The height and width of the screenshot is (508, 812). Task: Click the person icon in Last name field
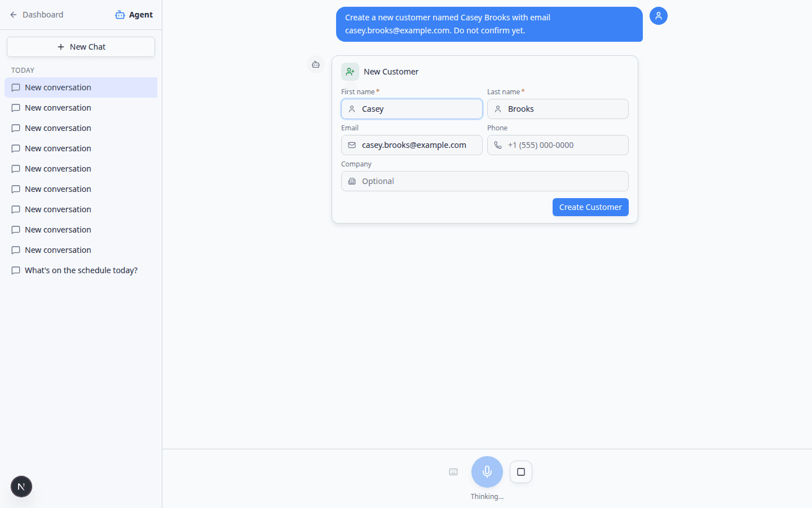(498, 109)
